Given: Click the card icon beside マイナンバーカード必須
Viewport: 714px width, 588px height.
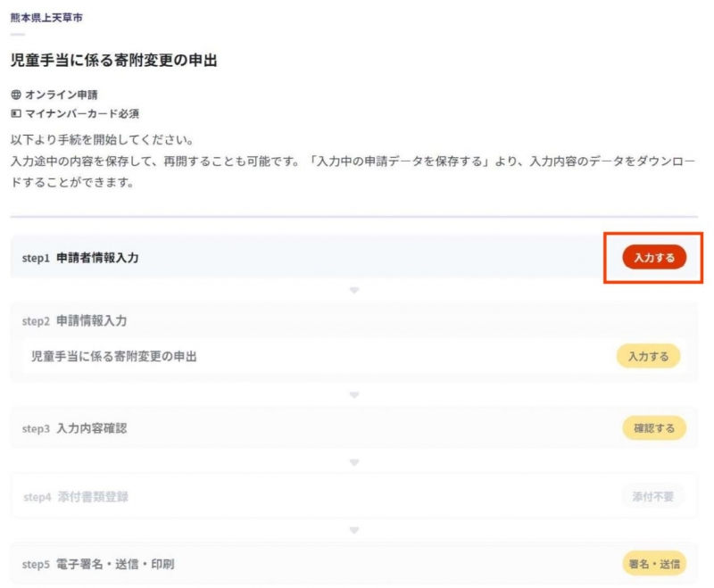Looking at the screenshot, I should [x=16, y=113].
